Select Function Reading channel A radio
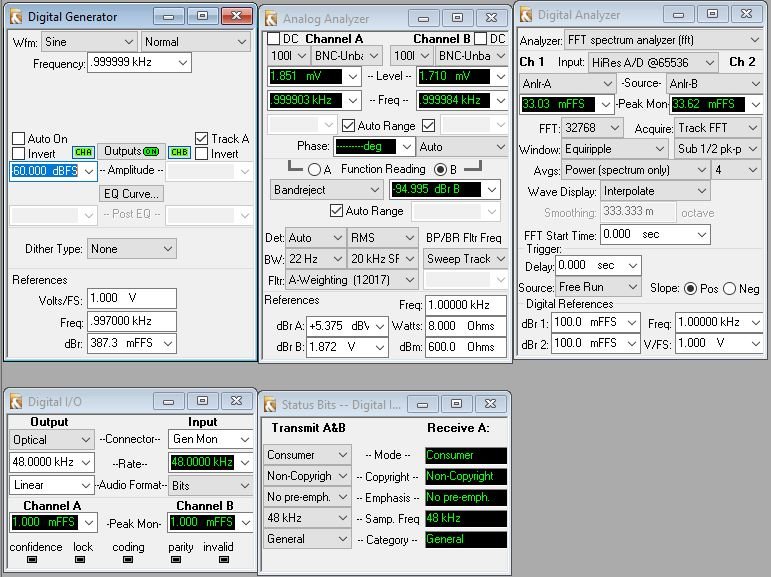The width and height of the screenshot is (771, 577). (314, 170)
